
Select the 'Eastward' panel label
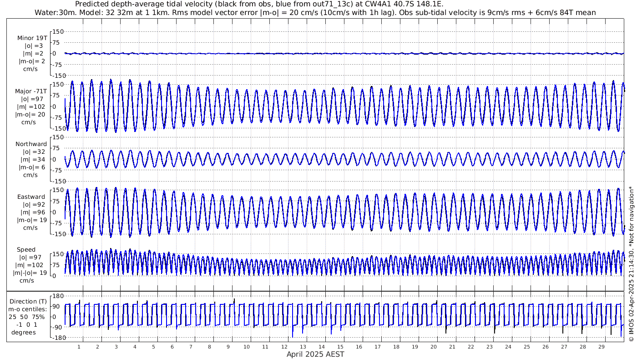[31, 197]
